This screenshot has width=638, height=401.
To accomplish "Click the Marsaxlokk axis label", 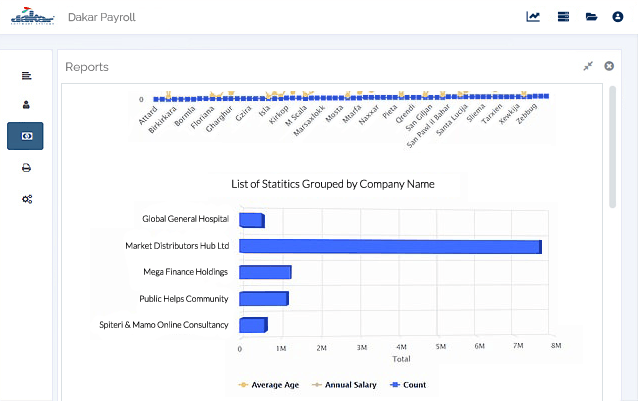I will tap(309, 121).
